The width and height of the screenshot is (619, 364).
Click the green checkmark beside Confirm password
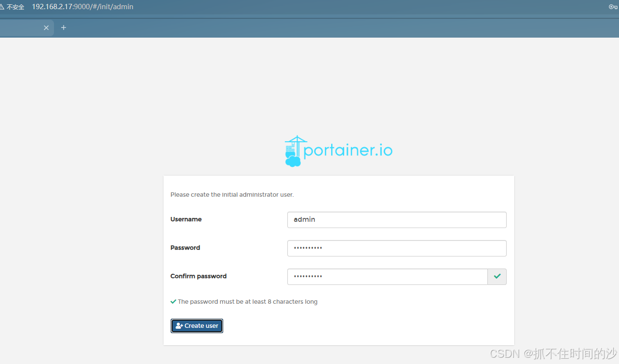pyautogui.click(x=497, y=277)
